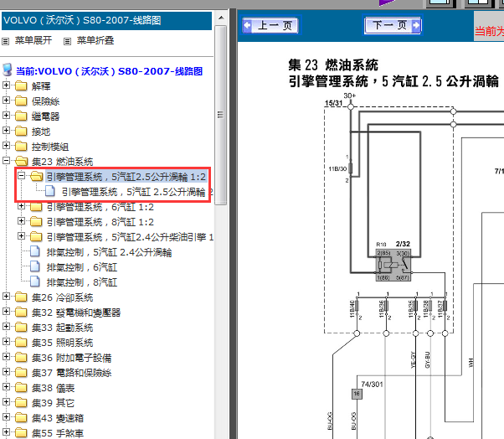
Task: Click the tree panel scroll-up arrow
Action: (221, 18)
